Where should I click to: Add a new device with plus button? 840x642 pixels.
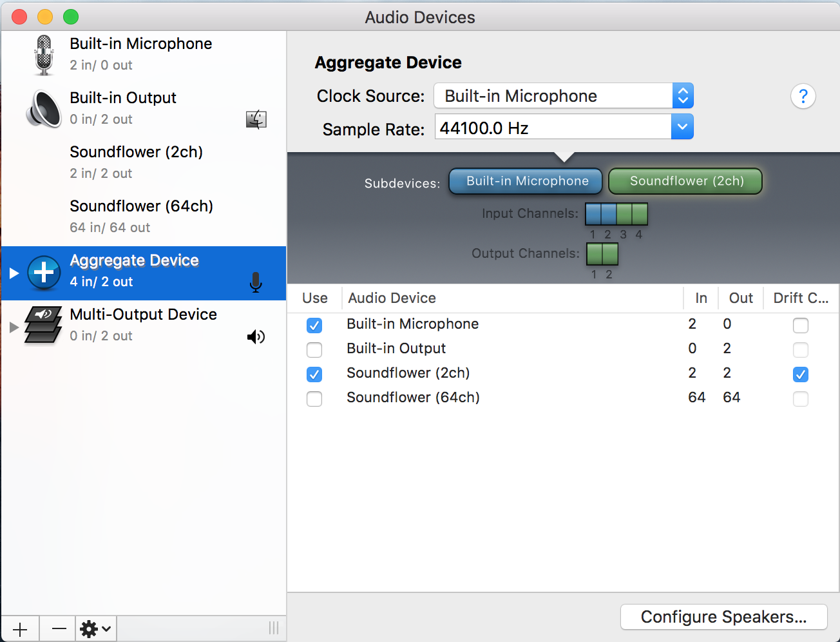tap(20, 629)
